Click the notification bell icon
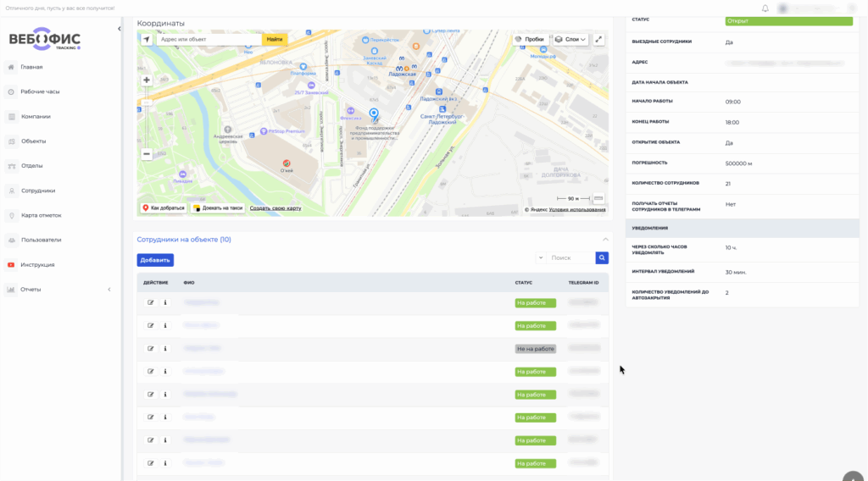868x481 pixels. [x=765, y=8]
